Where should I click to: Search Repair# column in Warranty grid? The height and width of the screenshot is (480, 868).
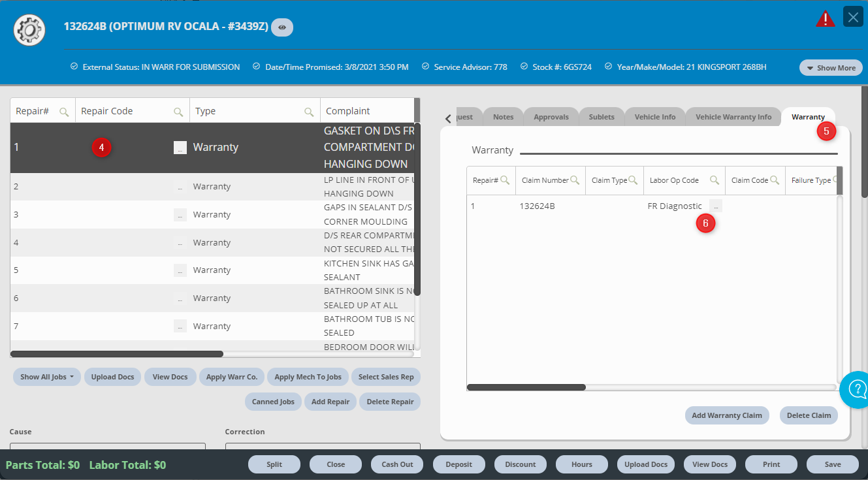pos(505,180)
